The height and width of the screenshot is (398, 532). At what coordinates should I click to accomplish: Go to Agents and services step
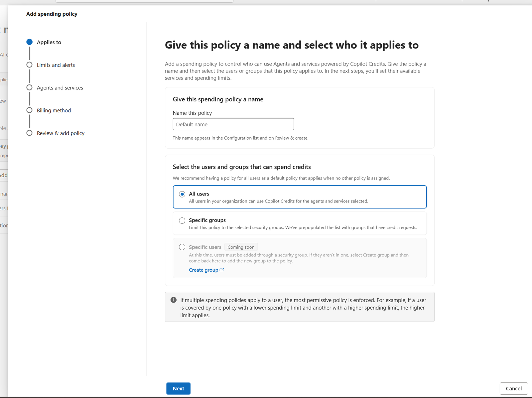click(x=60, y=88)
